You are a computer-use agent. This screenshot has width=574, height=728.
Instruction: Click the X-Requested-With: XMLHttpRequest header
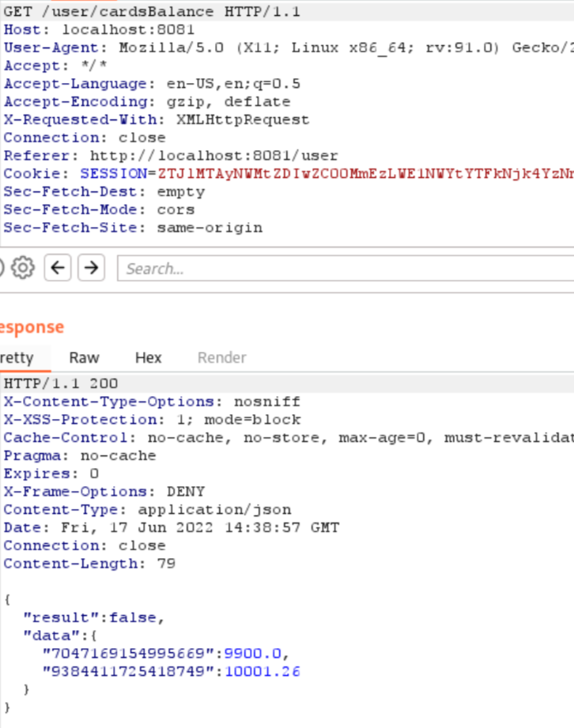157,119
